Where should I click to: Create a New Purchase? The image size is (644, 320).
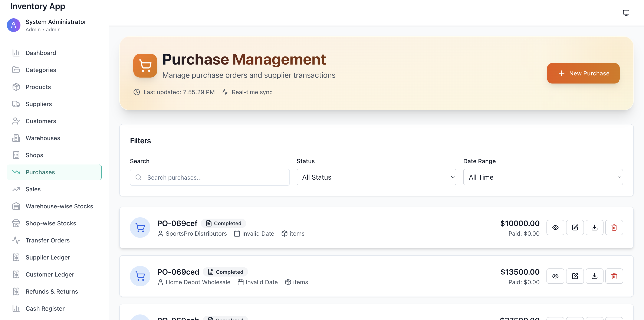pyautogui.click(x=583, y=73)
